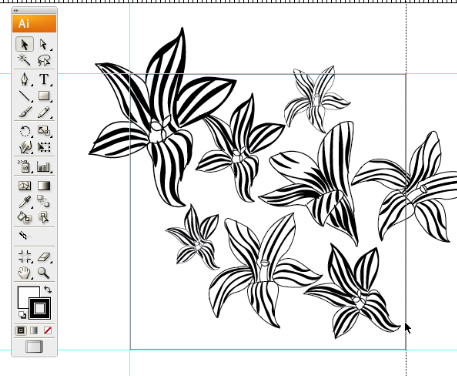
Task: Choose the Crop Area tool
Action: click(x=24, y=257)
